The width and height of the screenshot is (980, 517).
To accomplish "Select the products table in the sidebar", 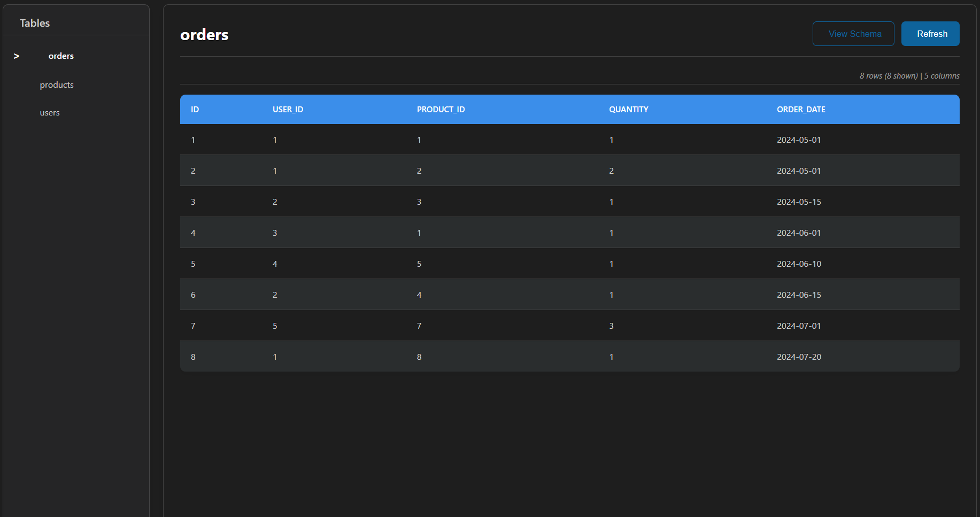I will tap(57, 84).
